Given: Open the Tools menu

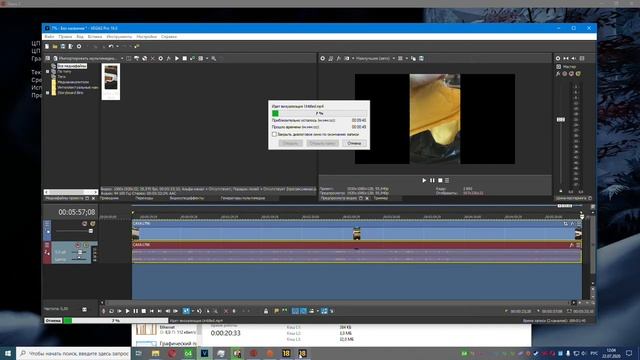Looking at the screenshot, I should pos(119,36).
